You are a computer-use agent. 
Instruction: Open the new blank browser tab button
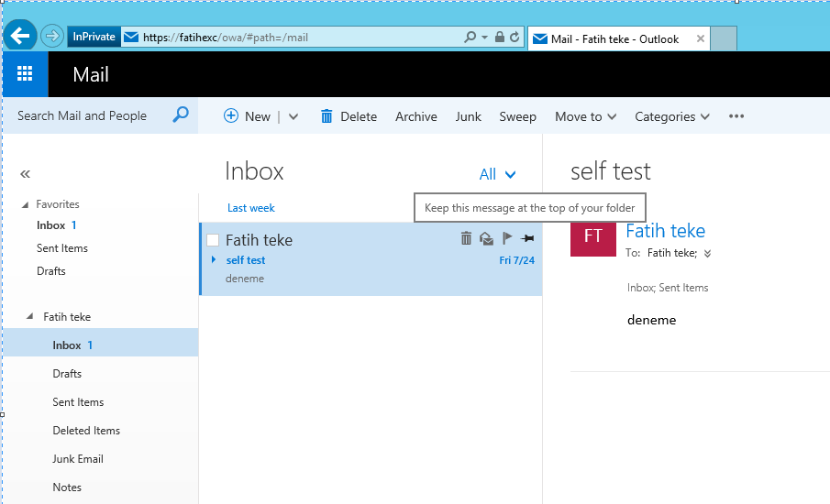coord(724,38)
